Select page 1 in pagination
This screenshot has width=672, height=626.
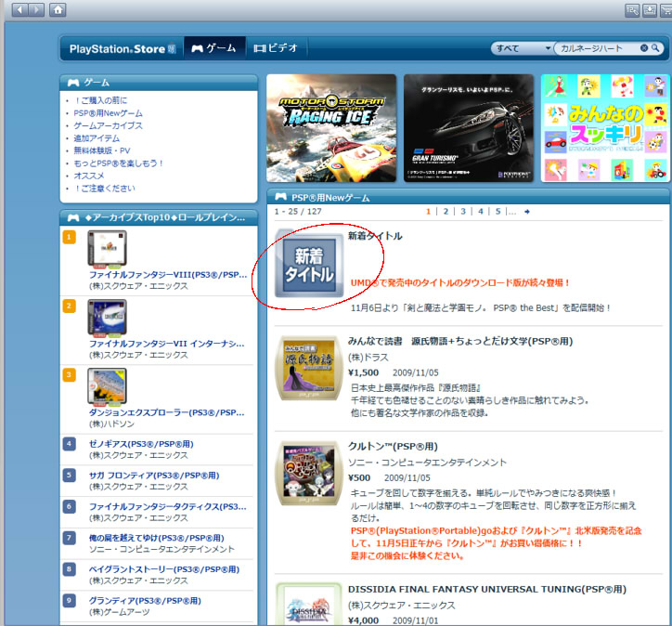point(428,212)
